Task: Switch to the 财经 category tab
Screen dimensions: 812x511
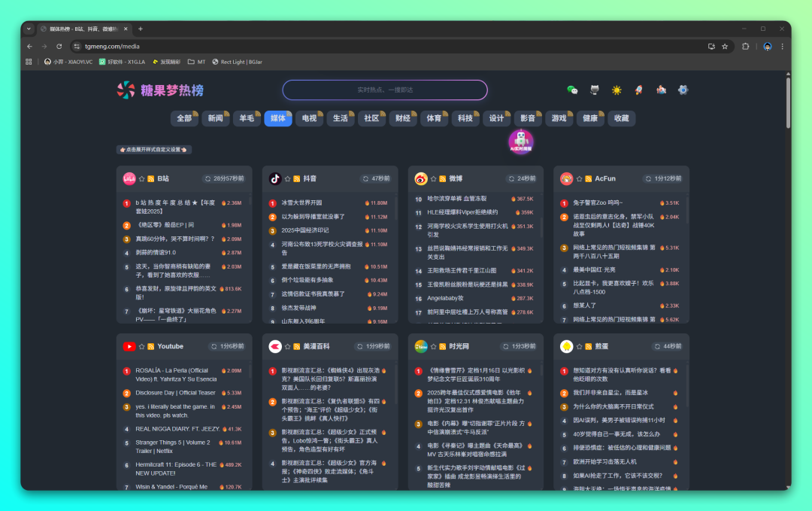Action: 403,118
